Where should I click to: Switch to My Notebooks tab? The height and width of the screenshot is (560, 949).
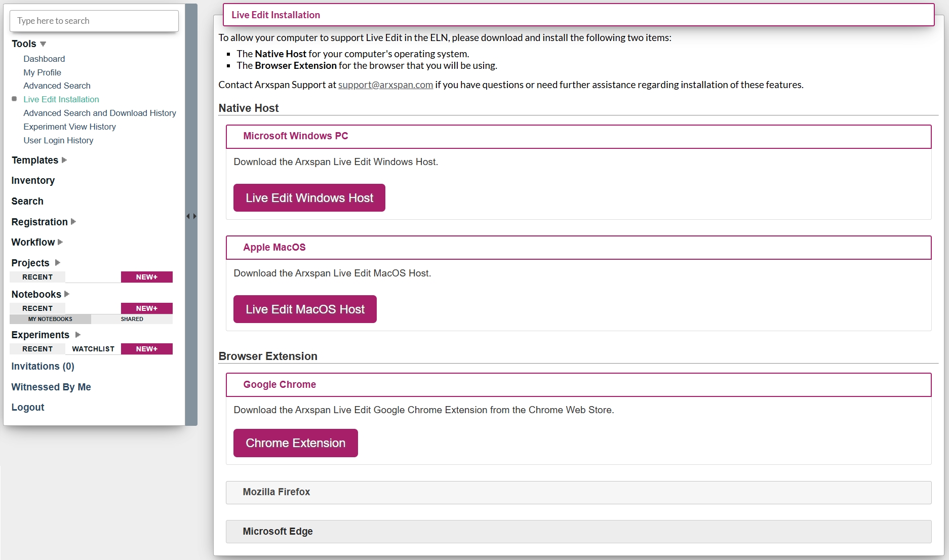[x=50, y=319]
